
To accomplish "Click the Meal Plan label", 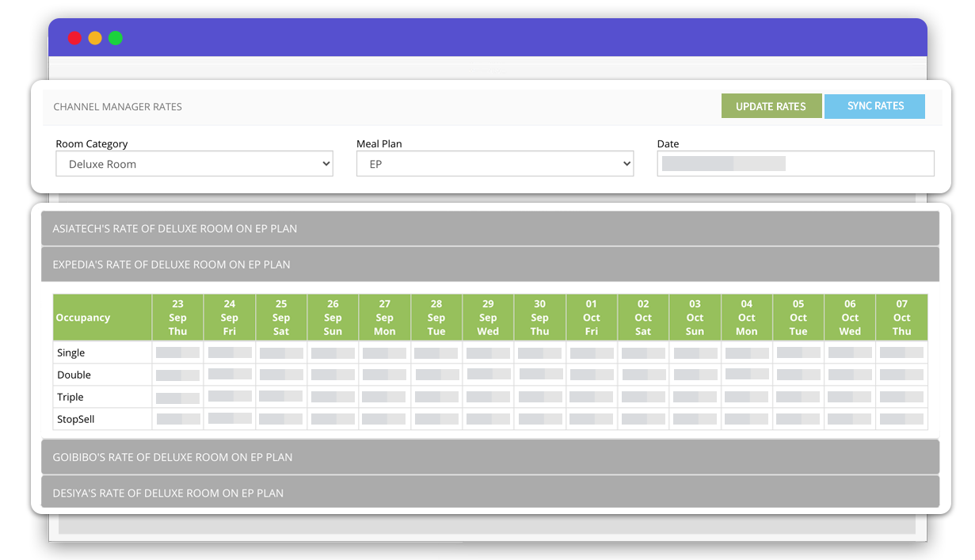I will [x=379, y=144].
